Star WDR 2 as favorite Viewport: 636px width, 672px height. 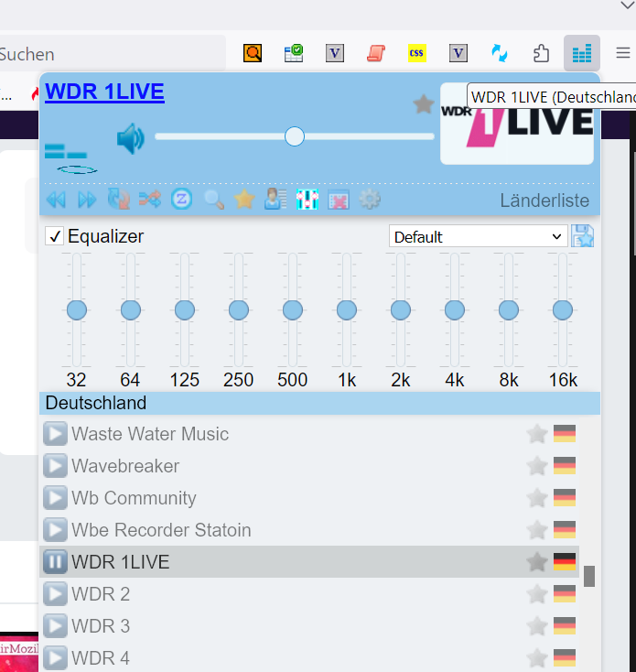tap(536, 594)
